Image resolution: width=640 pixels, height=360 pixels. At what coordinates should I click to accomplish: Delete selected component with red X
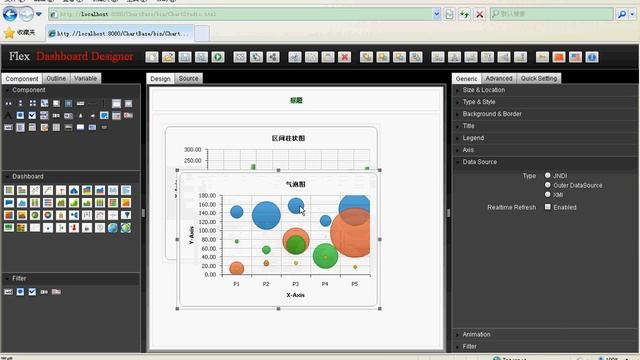pyautogui.click(x=344, y=57)
